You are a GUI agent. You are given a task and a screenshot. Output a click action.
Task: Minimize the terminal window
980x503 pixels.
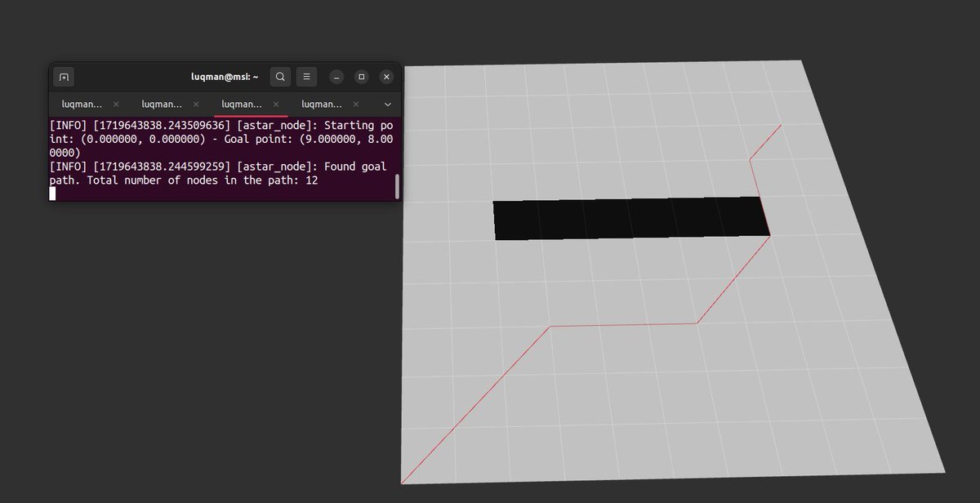point(336,77)
